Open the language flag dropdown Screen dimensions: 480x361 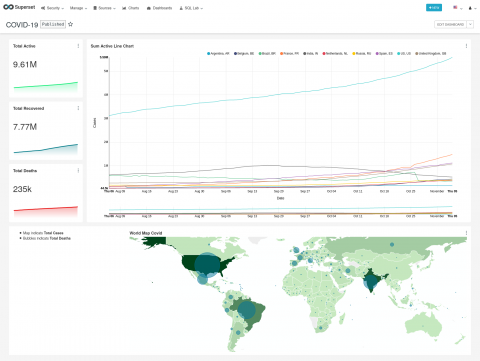(458, 8)
